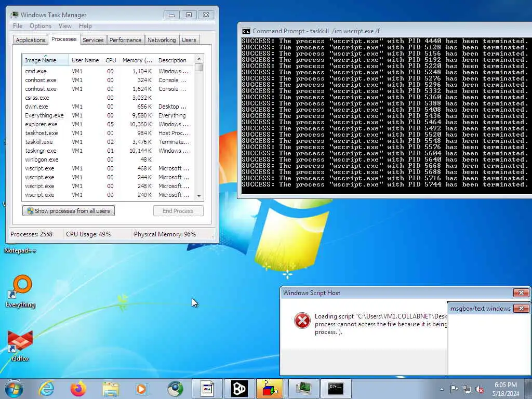Viewport: 532px width, 399px height.
Task: Open the Everything desktop shortcut
Action: [20, 291]
